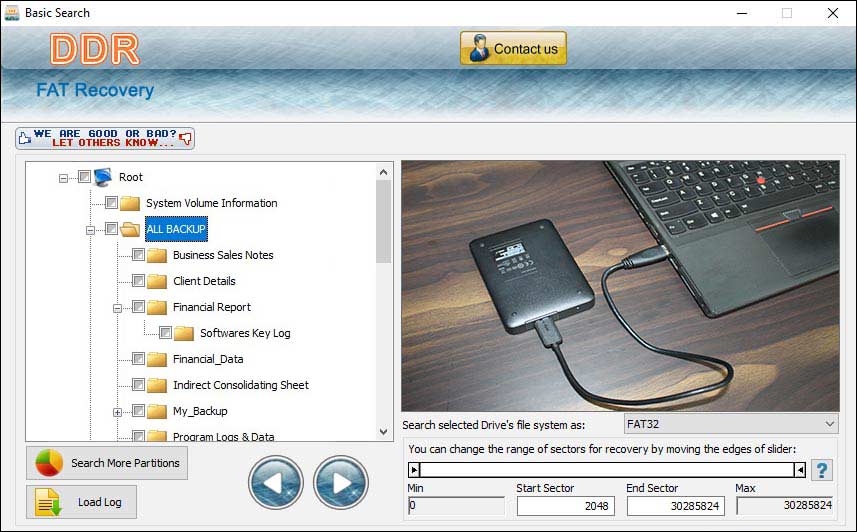Screen dimensions: 857x532
Task: Tick the Business Sales Notes checkbox
Action: tap(138, 255)
